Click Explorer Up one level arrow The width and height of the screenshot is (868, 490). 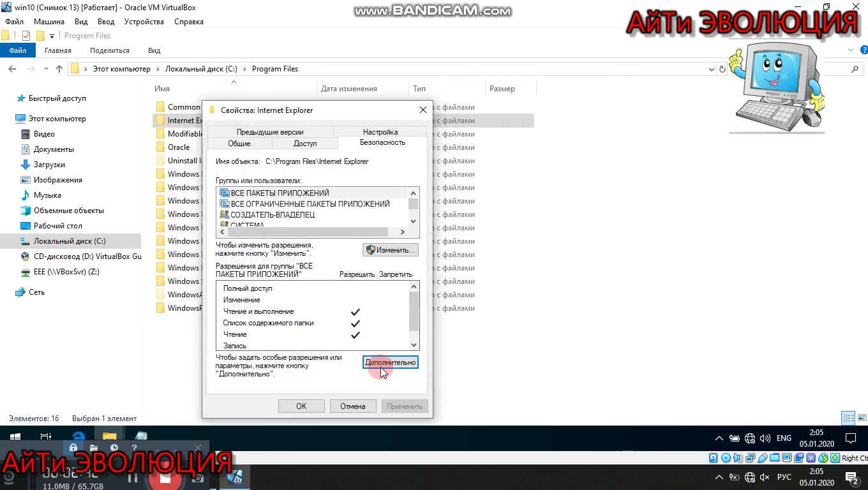coord(59,69)
